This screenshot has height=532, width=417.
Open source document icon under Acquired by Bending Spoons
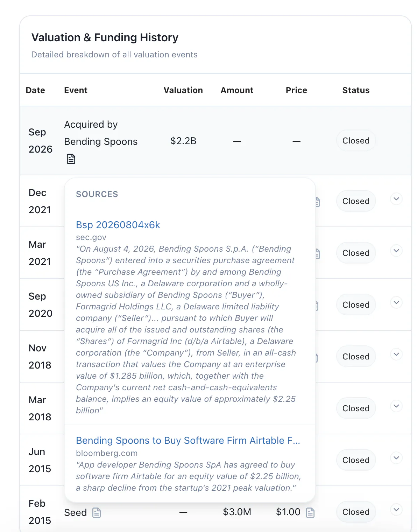click(x=71, y=159)
